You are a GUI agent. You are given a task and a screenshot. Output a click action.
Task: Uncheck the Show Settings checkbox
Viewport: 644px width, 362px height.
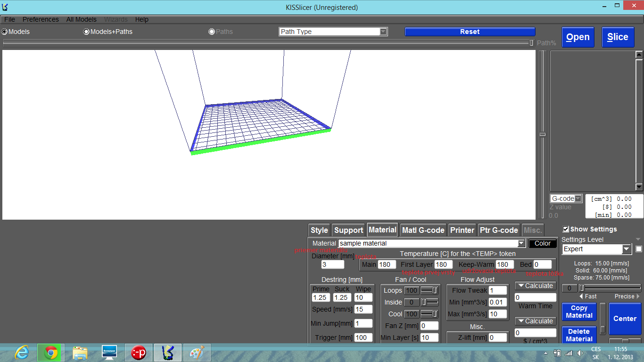566,229
